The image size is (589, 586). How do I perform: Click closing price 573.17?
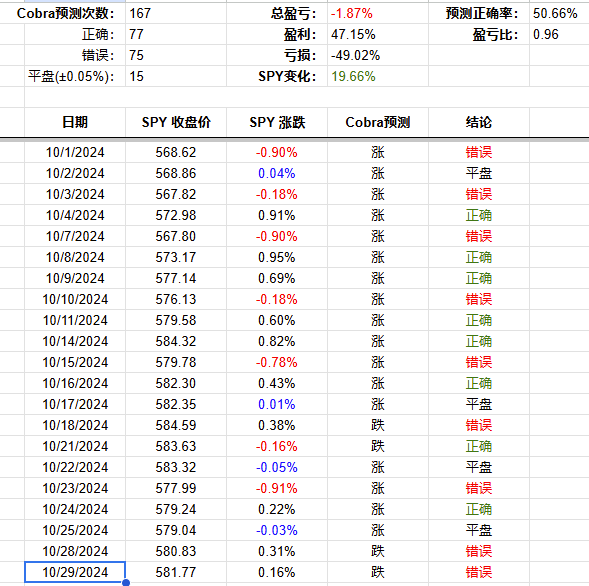click(176, 258)
